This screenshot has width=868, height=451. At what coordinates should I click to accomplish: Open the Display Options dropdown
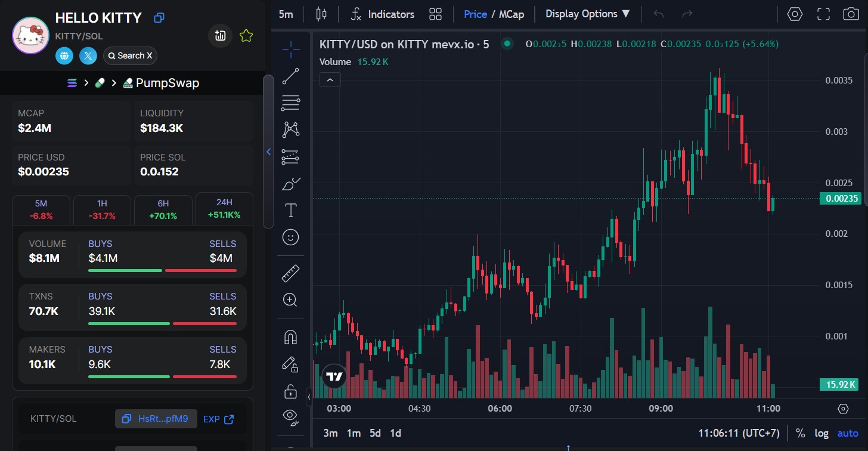click(587, 14)
